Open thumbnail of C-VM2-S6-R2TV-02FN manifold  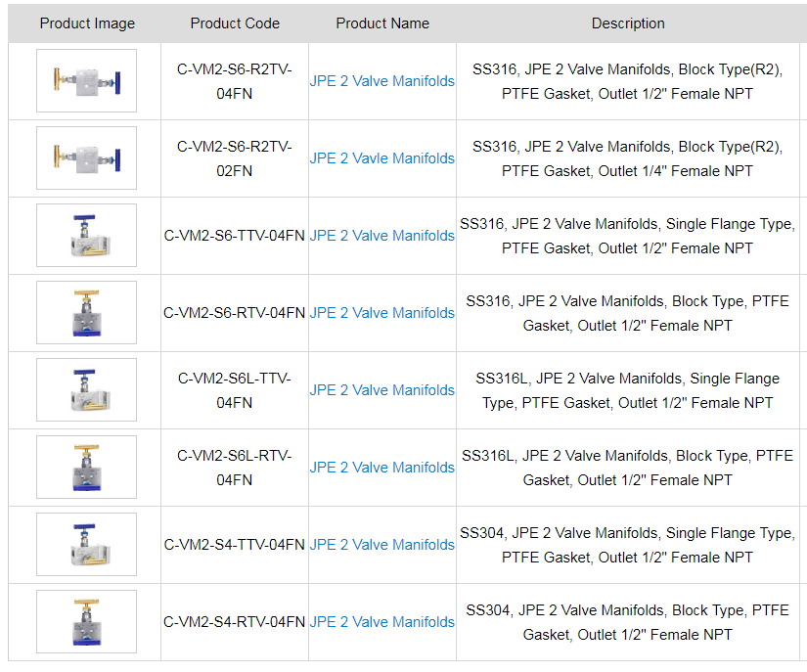tap(86, 158)
